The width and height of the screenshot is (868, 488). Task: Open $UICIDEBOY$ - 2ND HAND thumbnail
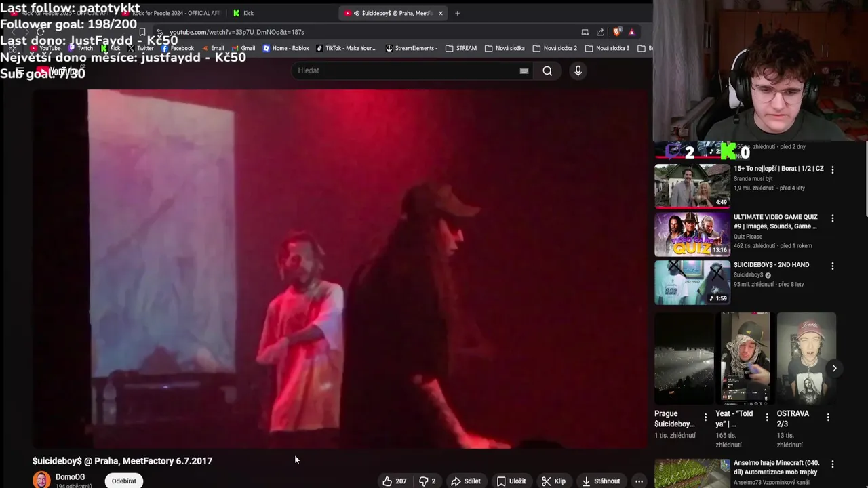coord(692,282)
